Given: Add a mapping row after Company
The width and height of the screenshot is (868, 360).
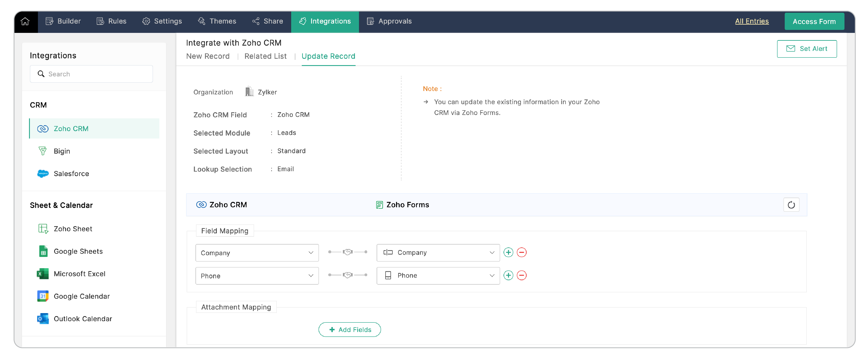Looking at the screenshot, I should (508, 252).
